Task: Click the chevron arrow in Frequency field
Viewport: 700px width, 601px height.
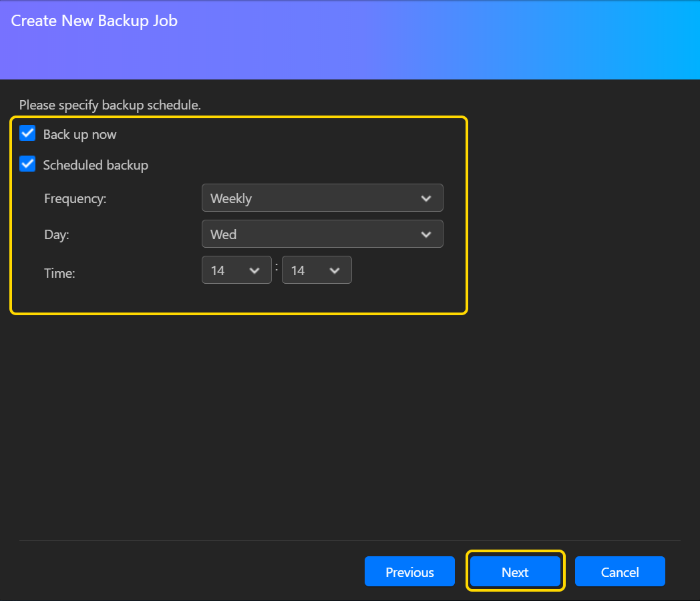Action: (x=425, y=198)
